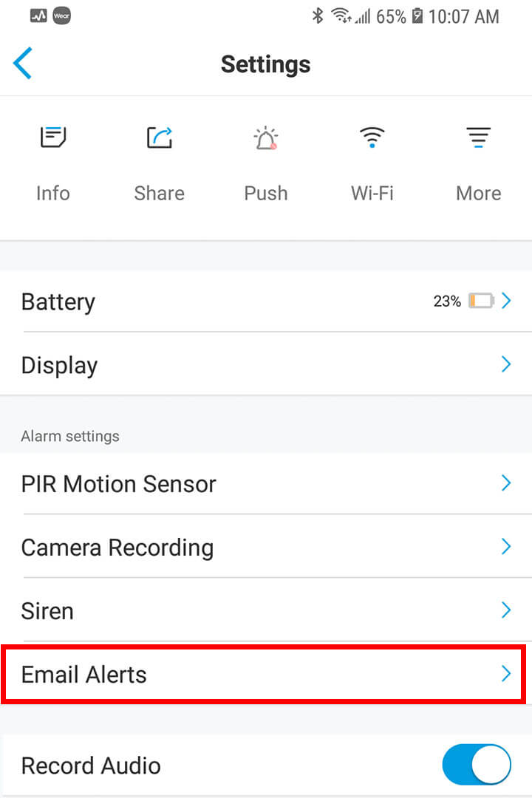532x798 pixels.
Task: Expand PIR Motion Sensor chevron
Action: click(x=506, y=483)
